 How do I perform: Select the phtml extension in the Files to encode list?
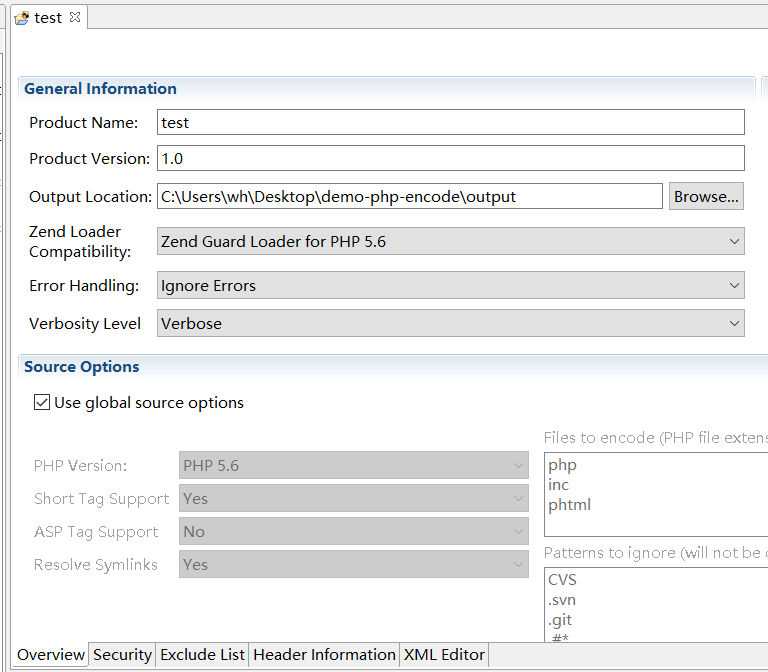tap(570, 504)
